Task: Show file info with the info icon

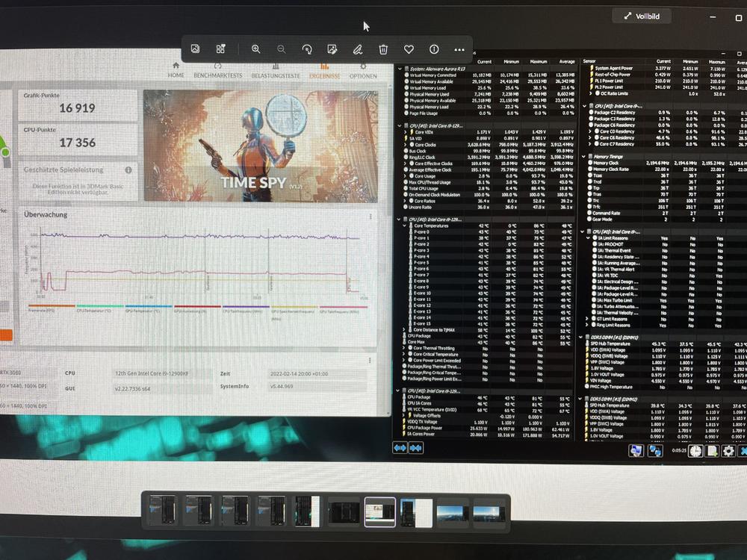Action: click(434, 49)
